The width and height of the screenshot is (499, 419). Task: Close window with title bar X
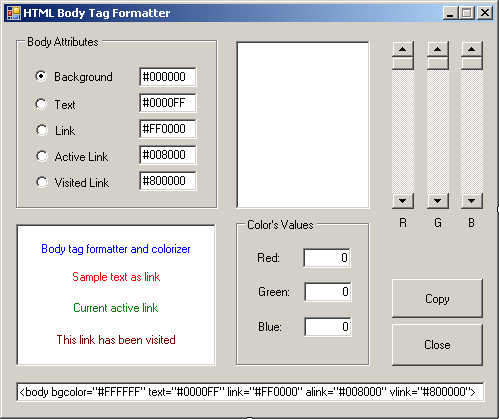(x=485, y=13)
